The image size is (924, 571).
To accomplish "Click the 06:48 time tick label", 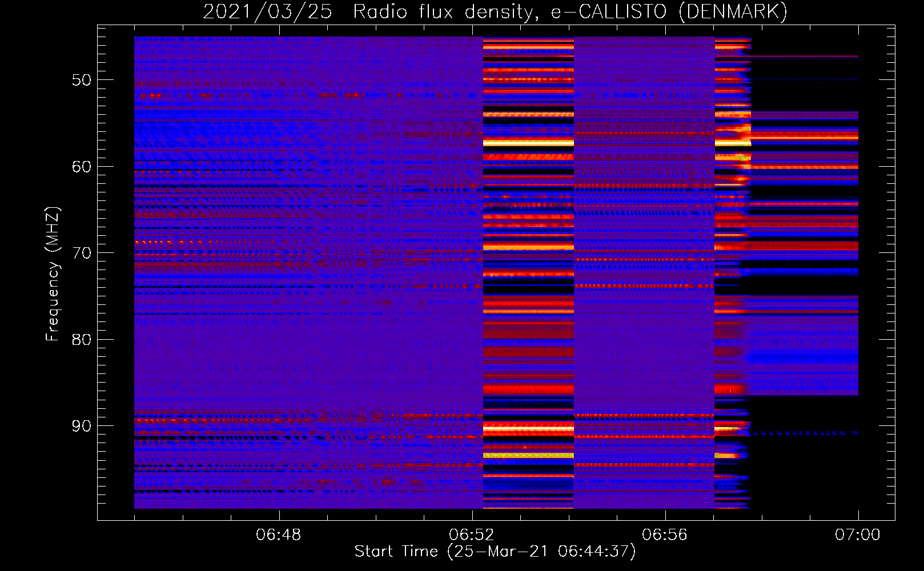I will coord(279,535).
